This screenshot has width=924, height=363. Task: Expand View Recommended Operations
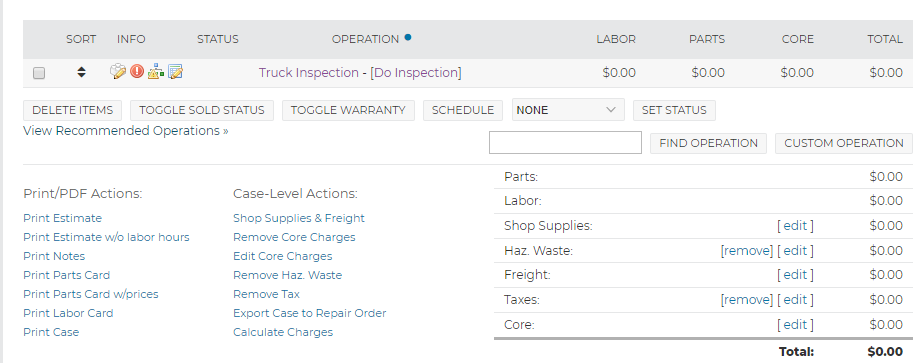[126, 131]
